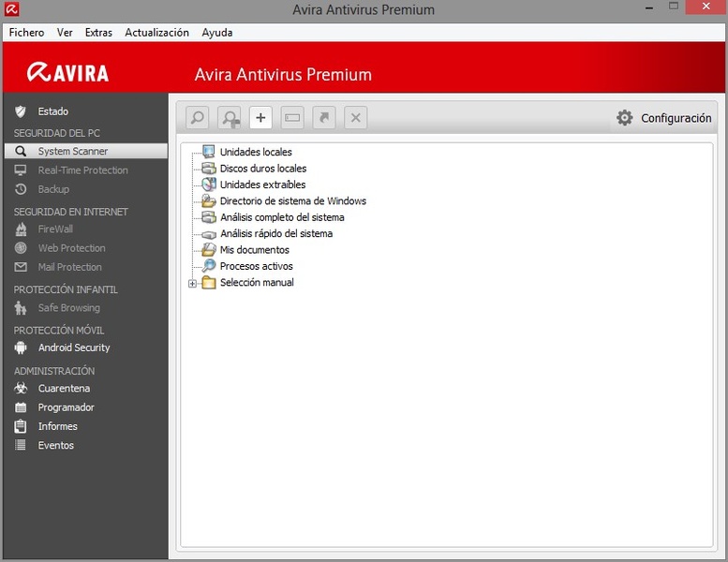Expand the Selección manual tree node
This screenshot has height=562, width=728.
[192, 283]
